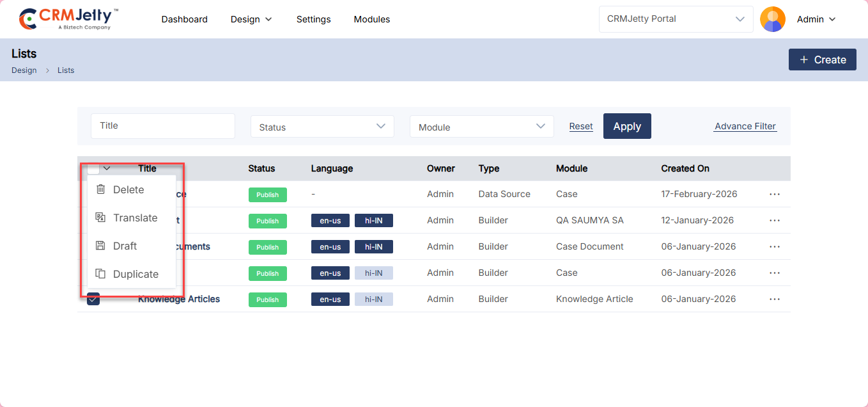This screenshot has width=868, height=407.
Task: Click the save icon beside Draft
Action: [100, 246]
